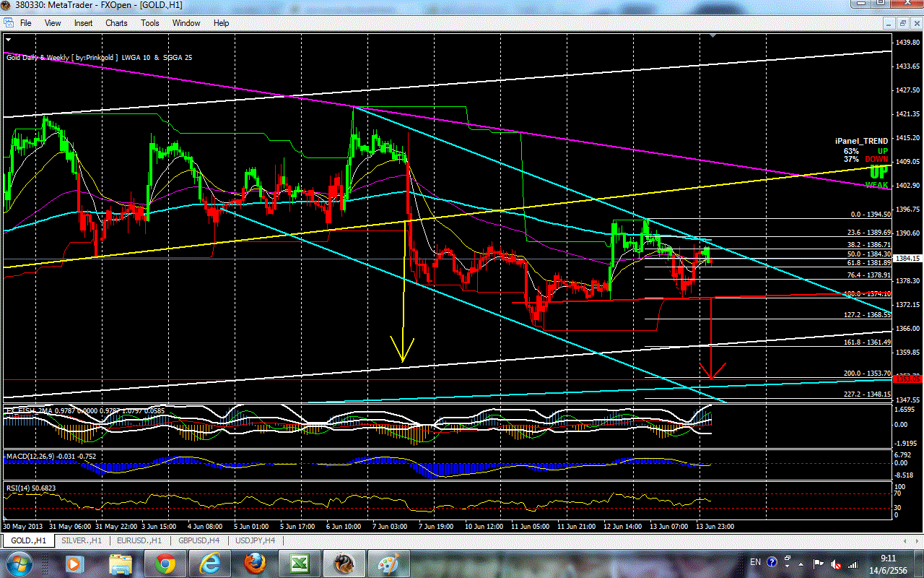Launch Windows Media Player from taskbar
Viewport: 924px width, 578px height.
75,563
